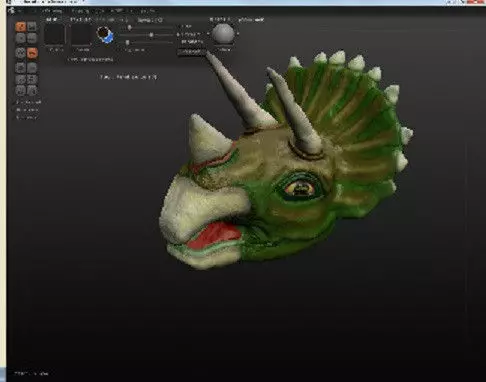Select the right gray tool in the second toolbox row
Image resolution: width=486 pixels, height=382 pixels.
[32, 38]
